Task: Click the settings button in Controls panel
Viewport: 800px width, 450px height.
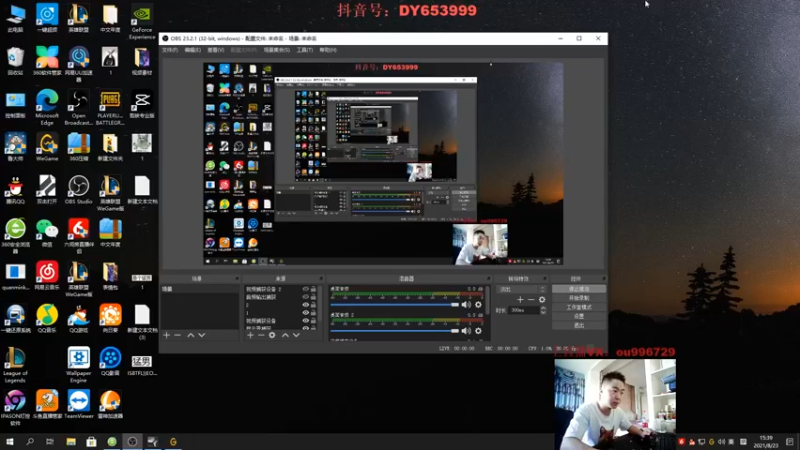Action: point(579,316)
